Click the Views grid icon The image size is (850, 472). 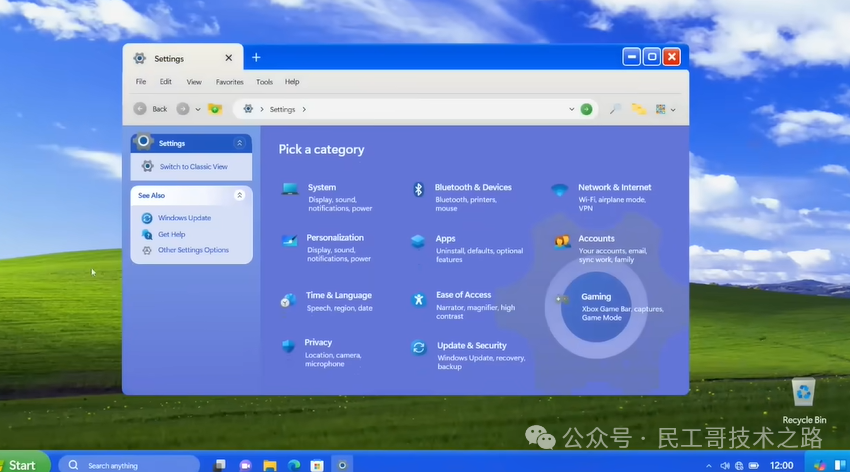click(x=660, y=109)
